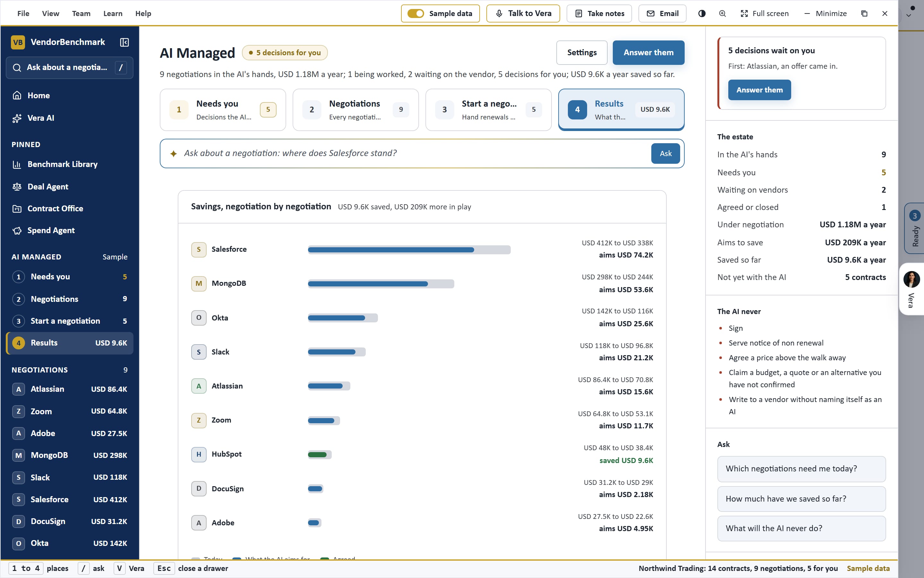Click '5 decisions for you' badge

285,53
